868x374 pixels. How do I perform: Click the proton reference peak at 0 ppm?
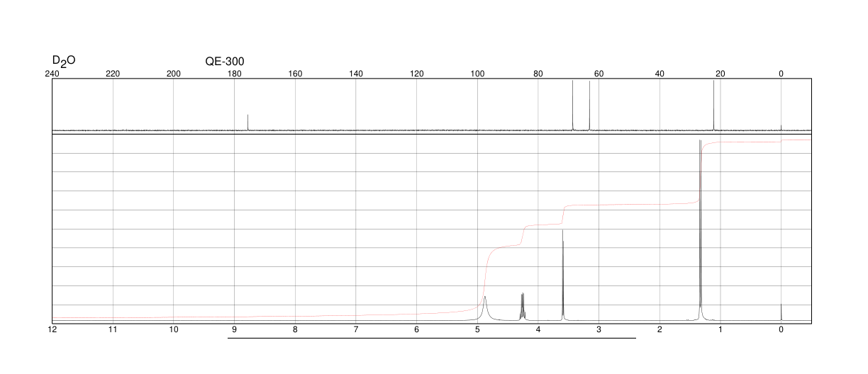(x=781, y=312)
